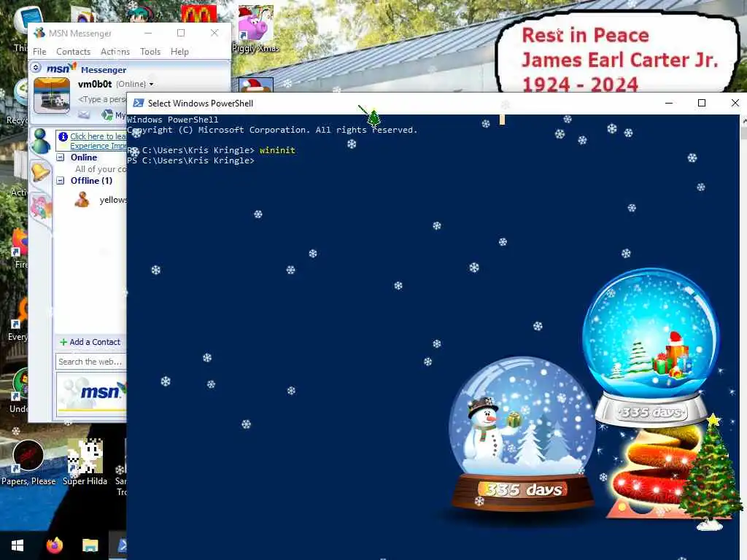Select the offline yellow contact
The height and width of the screenshot is (560, 747).
point(101,200)
